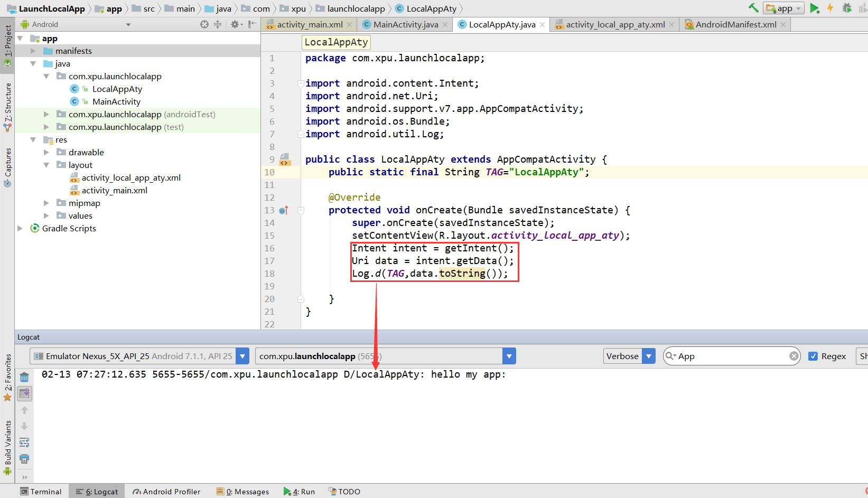Toggle soft-wrap in logcat toolbar
The height and width of the screenshot is (498, 868).
pyautogui.click(x=24, y=442)
